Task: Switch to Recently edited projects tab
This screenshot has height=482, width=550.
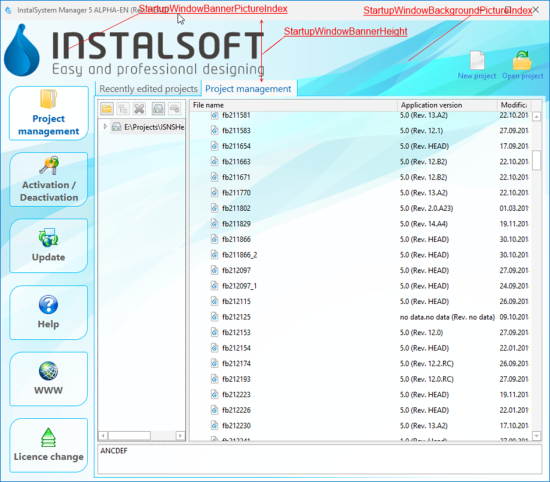Action: 148,89
